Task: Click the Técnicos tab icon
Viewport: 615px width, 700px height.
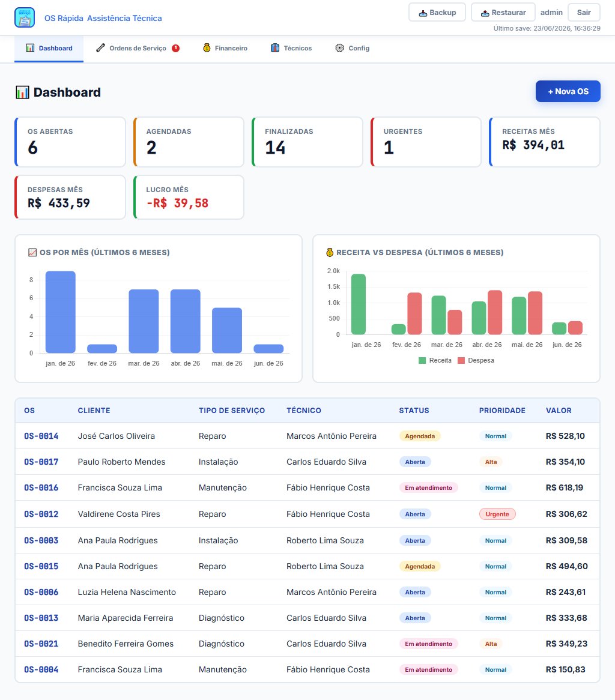Action: [275, 48]
